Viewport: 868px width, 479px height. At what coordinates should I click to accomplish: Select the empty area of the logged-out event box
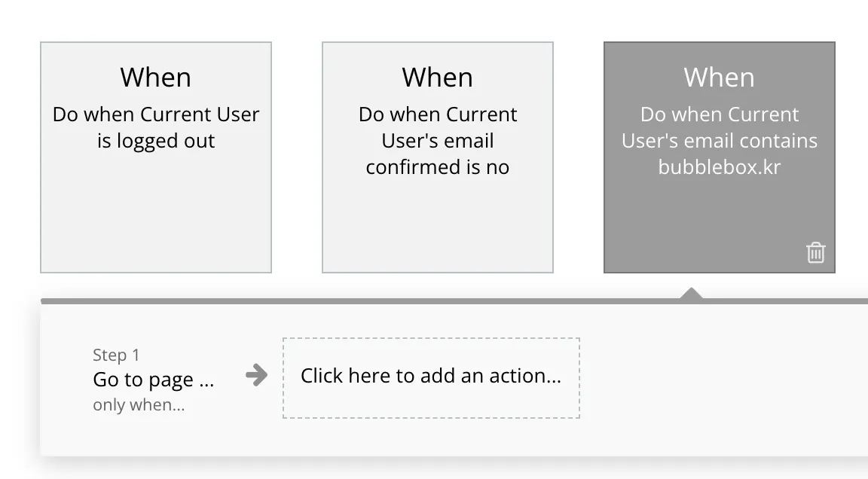156,218
